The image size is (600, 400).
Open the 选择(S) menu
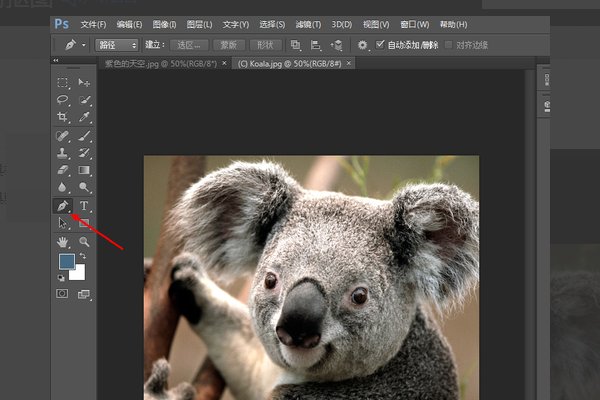[272, 24]
